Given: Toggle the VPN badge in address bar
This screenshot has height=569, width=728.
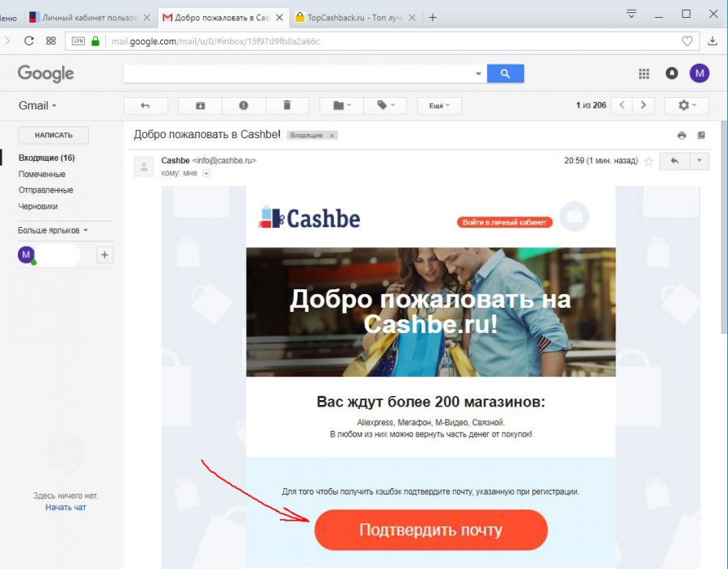Looking at the screenshot, I should 78,40.
